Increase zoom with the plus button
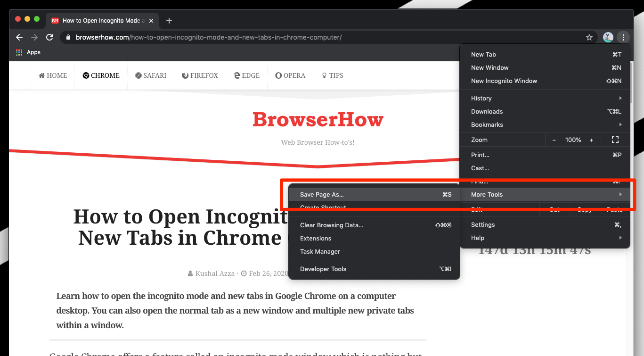 591,140
